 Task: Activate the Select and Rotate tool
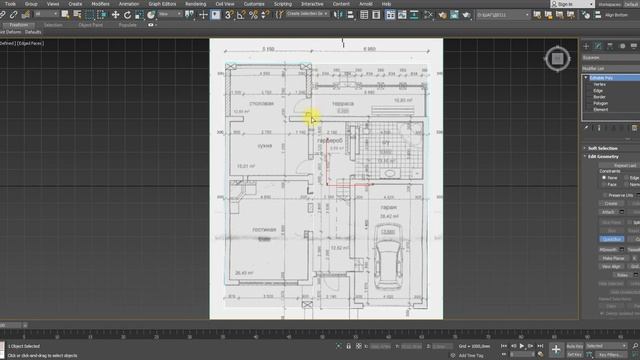[127, 15]
